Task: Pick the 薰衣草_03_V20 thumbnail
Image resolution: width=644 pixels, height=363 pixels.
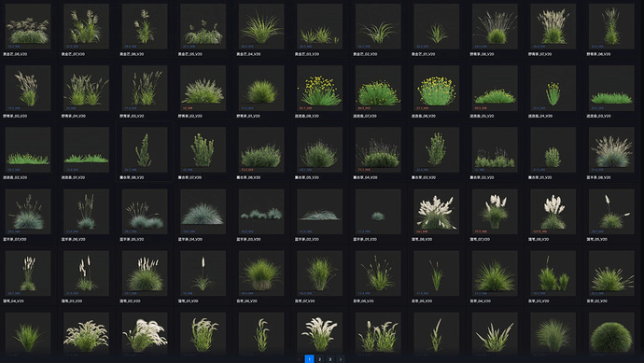Action: pos(436,149)
